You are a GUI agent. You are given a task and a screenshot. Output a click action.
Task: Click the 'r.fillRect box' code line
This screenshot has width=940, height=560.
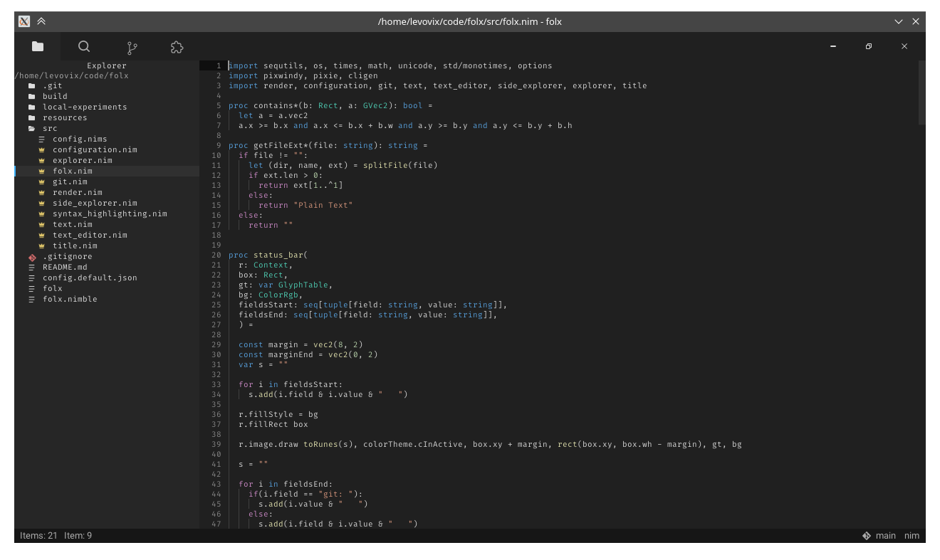[x=273, y=424]
